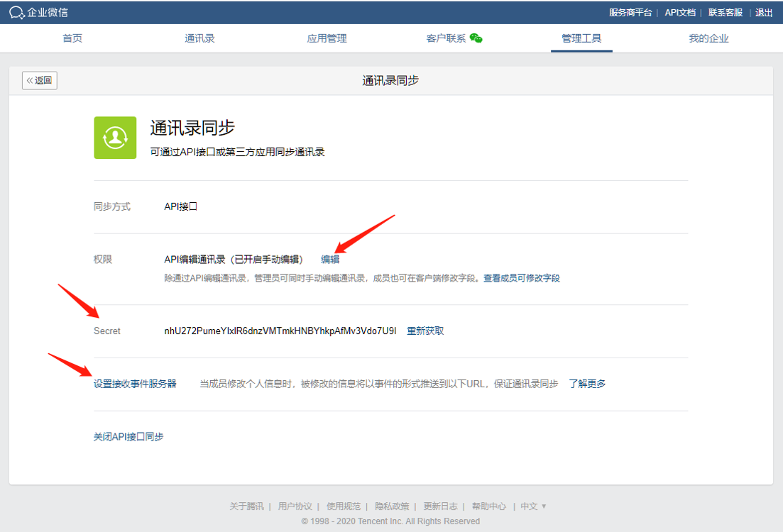Click the 返回 back button
This screenshot has height=532, width=783.
(x=40, y=80)
